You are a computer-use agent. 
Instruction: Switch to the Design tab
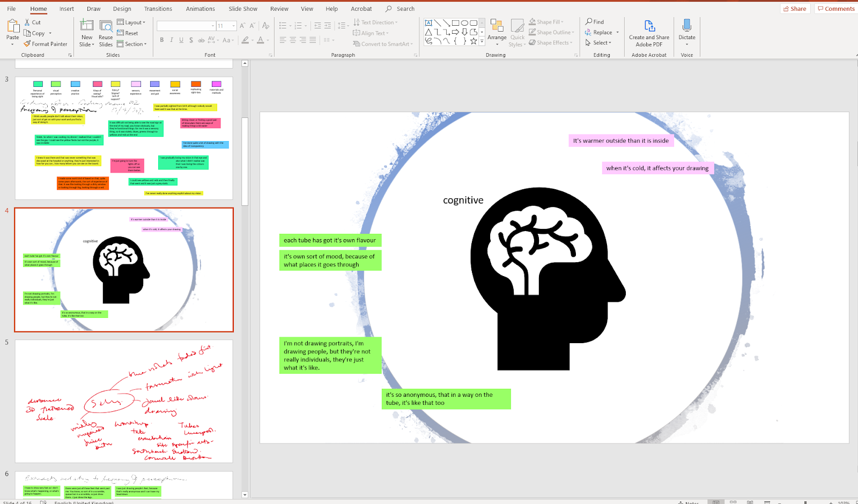(x=122, y=9)
